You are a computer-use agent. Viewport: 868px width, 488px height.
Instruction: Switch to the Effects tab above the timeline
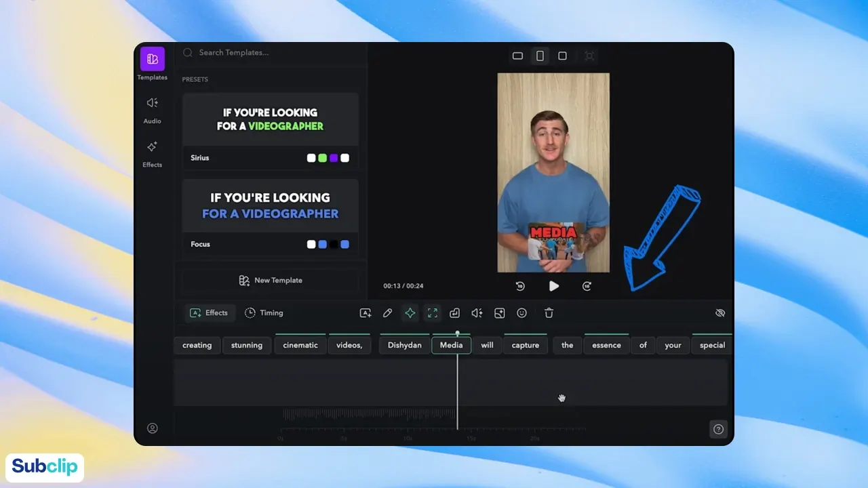pyautogui.click(x=209, y=313)
